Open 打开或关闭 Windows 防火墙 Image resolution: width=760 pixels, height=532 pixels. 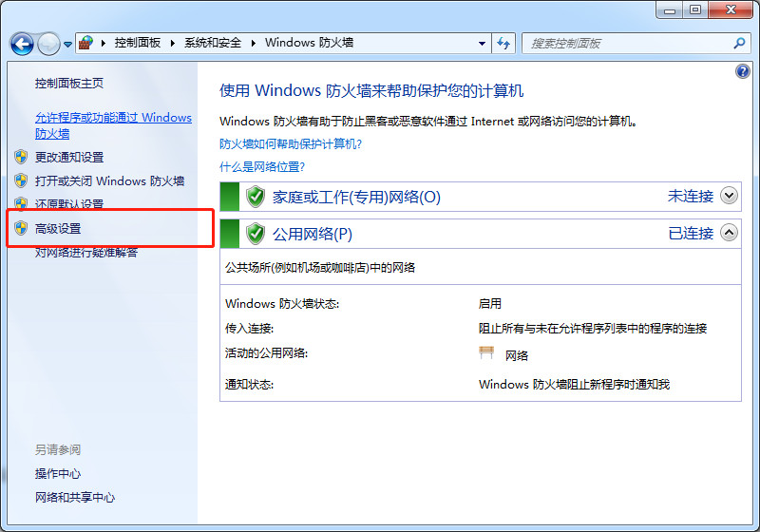coord(109,181)
